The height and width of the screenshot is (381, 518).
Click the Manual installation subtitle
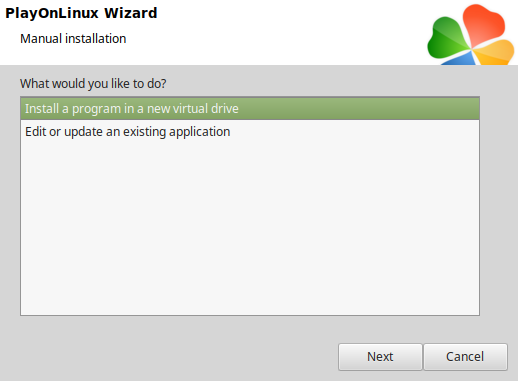coord(73,39)
